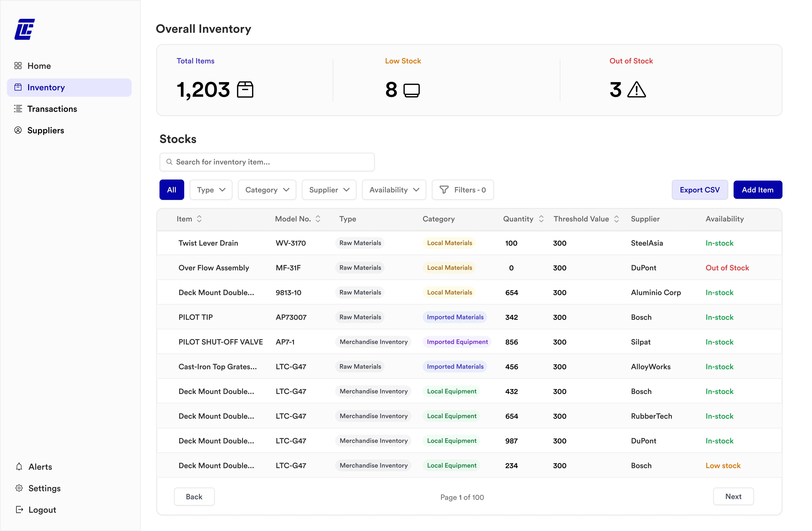Click model number MF-31F
The width and height of the screenshot is (812, 531).
coord(288,268)
